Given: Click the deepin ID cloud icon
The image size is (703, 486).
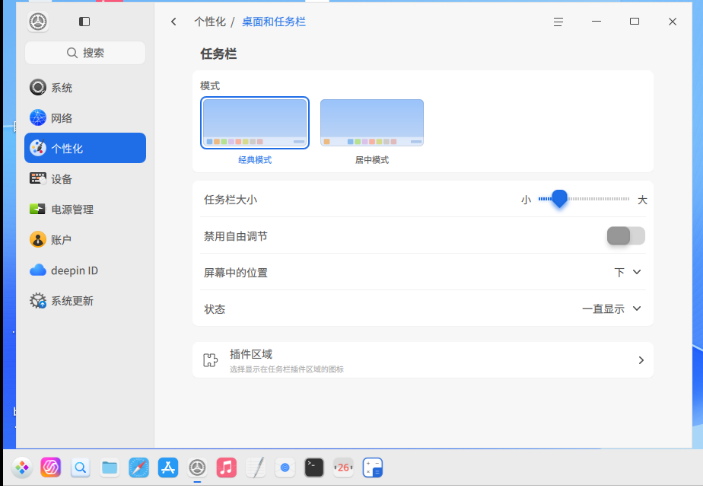Looking at the screenshot, I should point(38,270).
